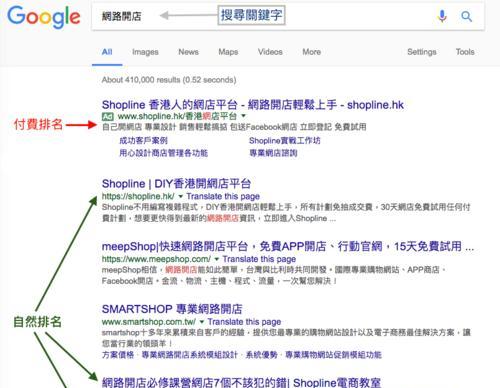Select the All results tab
The height and width of the screenshot is (388, 500).
[107, 52]
